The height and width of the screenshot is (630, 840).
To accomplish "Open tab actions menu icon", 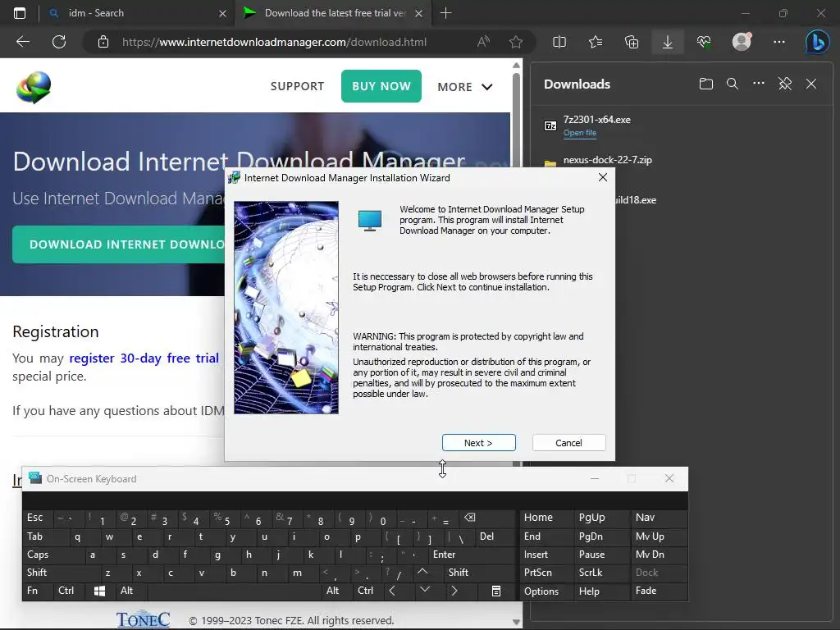I will (20, 13).
